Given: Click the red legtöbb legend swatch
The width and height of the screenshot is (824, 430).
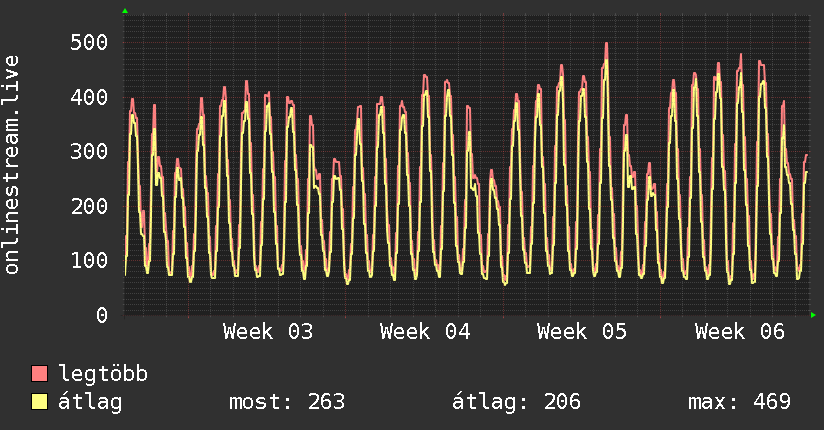Looking at the screenshot, I should 39,374.
